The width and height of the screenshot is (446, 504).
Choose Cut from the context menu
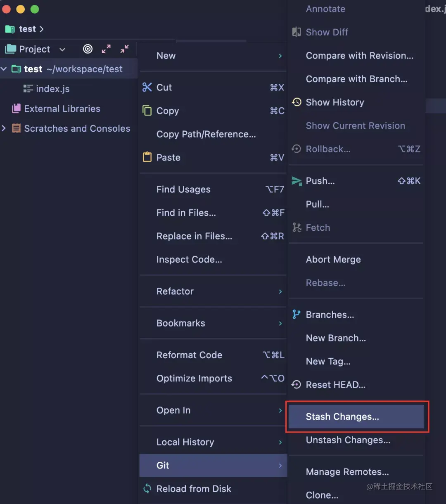point(213,87)
